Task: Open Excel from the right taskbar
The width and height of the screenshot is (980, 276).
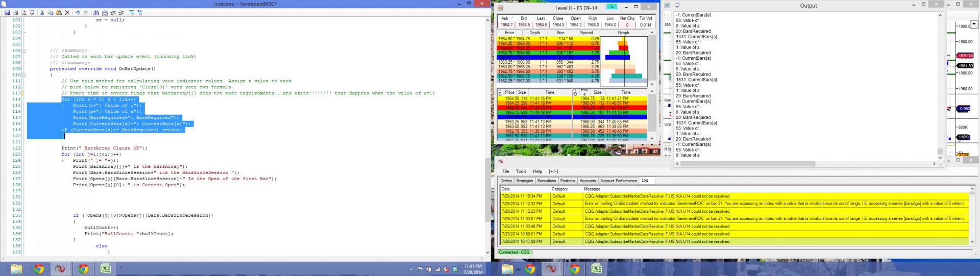Action: coord(597,269)
